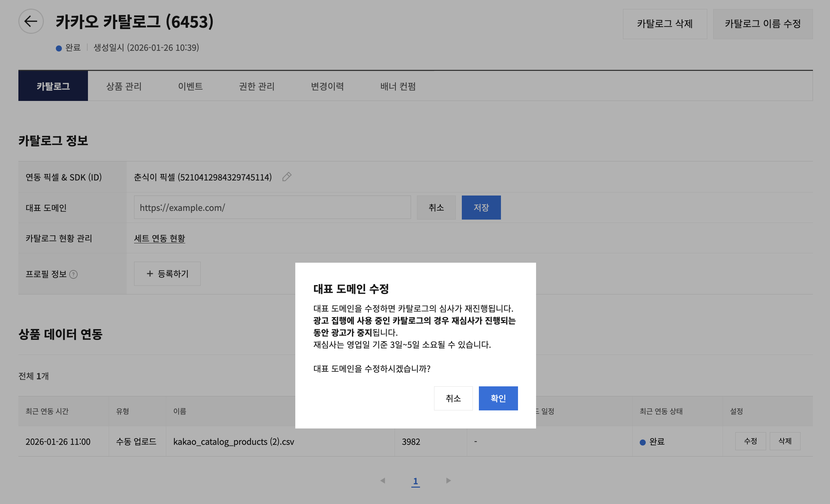Switch to the 이벤트 tab
Viewport: 830px width, 504px height.
click(x=190, y=86)
